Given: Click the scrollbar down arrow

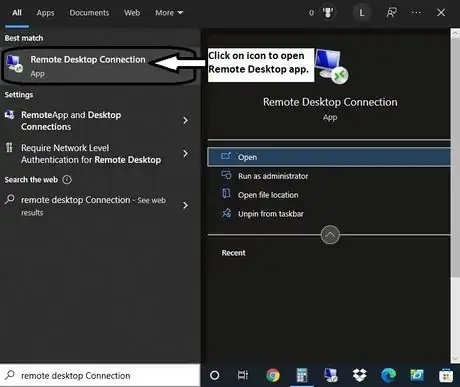Looking at the screenshot, I should click(455, 359).
